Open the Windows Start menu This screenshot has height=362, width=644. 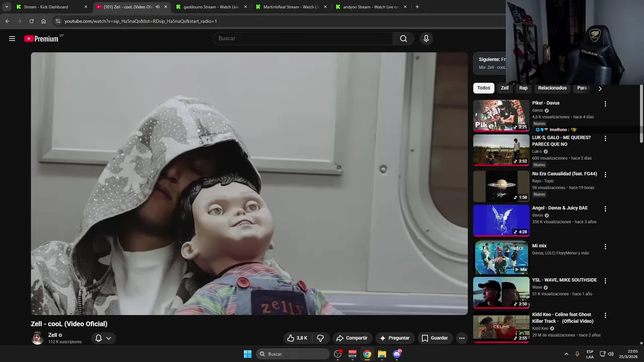point(248,354)
